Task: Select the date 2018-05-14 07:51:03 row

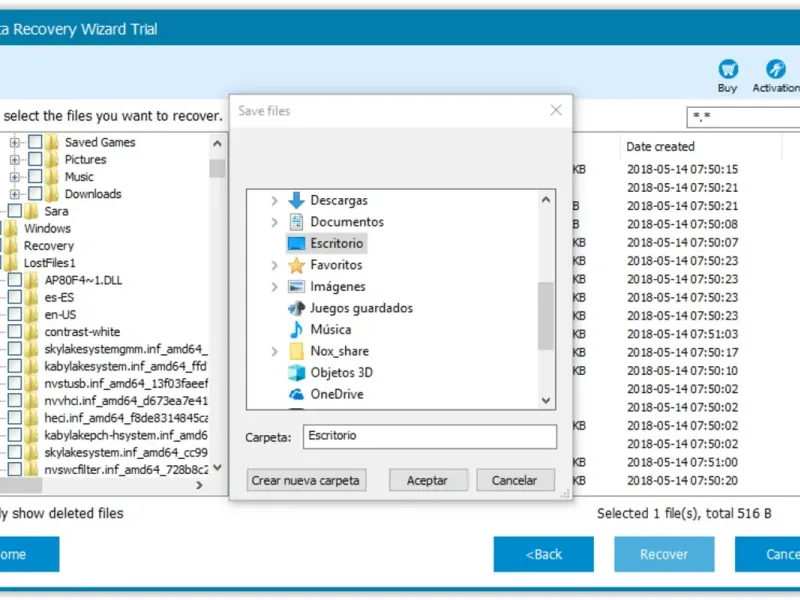Action: tap(682, 334)
